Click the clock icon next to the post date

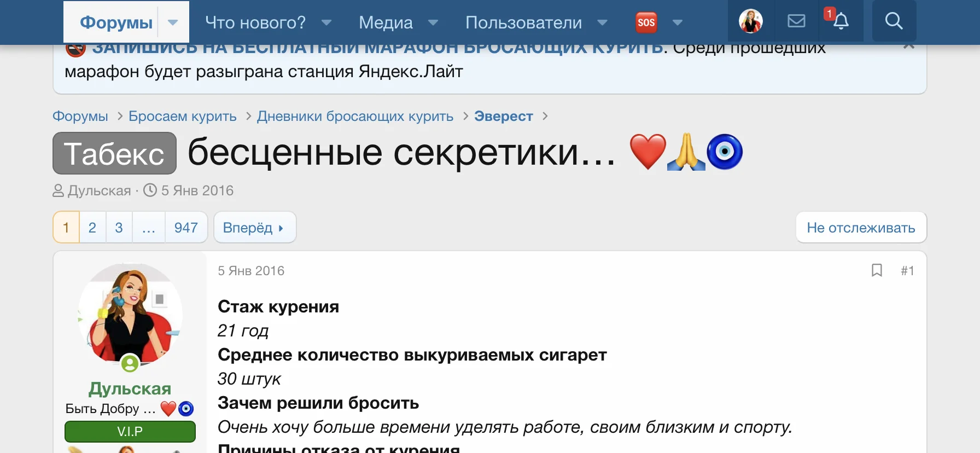tap(149, 190)
